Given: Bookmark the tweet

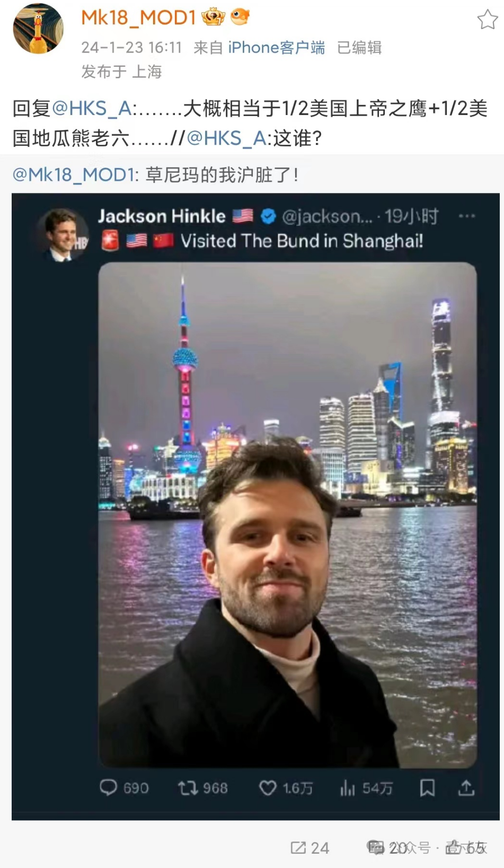Looking at the screenshot, I should click(427, 787).
